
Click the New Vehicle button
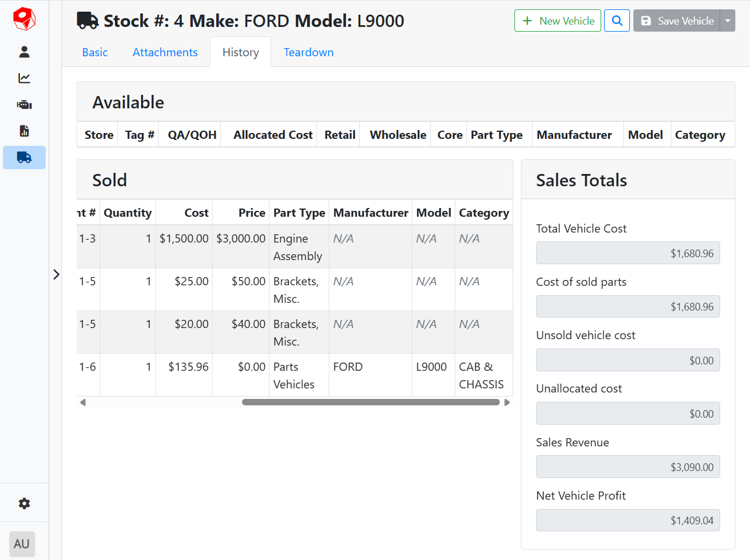(x=557, y=21)
